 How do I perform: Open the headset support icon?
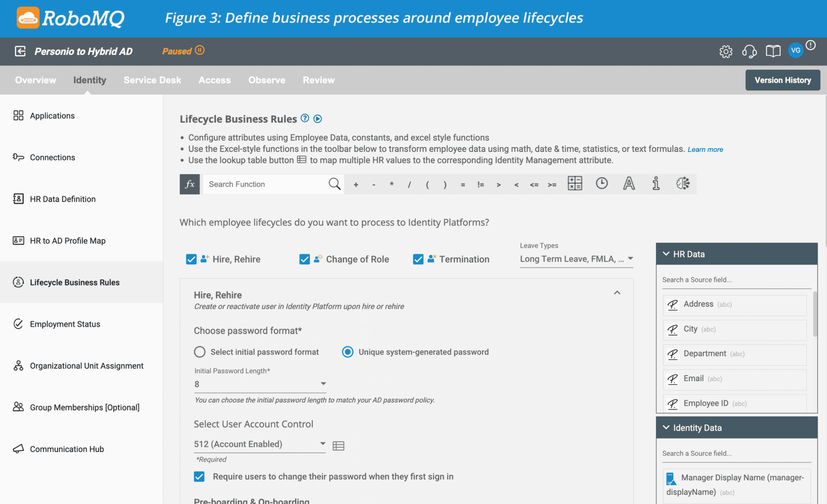[x=749, y=51]
